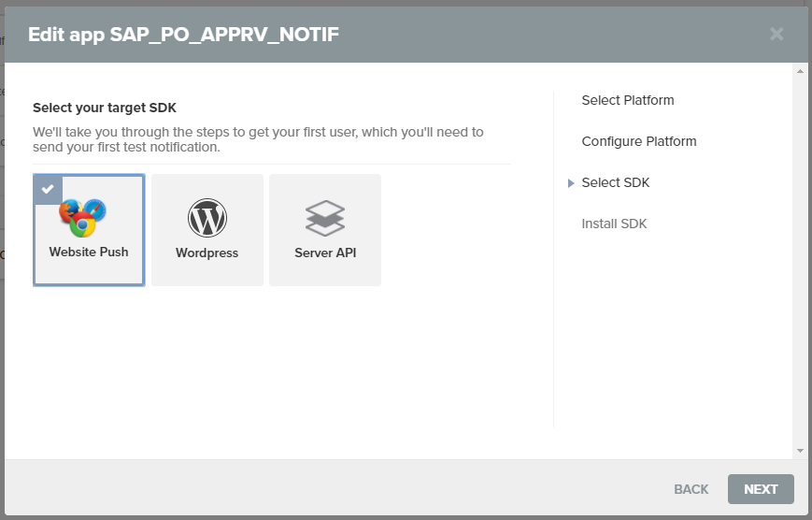Pick the Server API SDK option
Viewport: 812px width, 520px height.
point(325,230)
